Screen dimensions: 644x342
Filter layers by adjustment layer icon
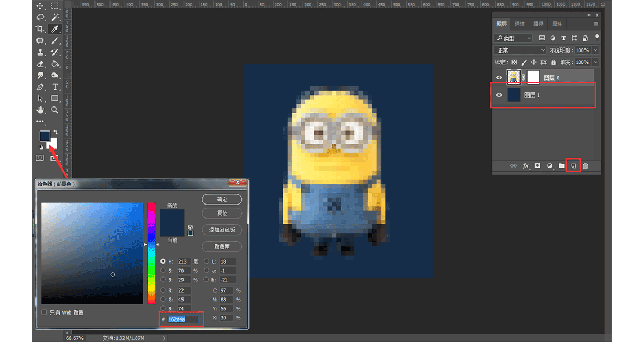[x=553, y=38]
